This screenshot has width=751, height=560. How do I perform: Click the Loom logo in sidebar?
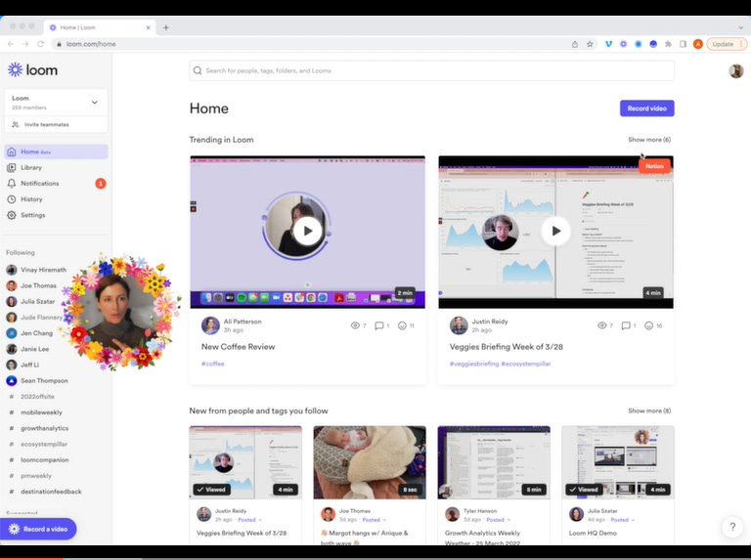point(32,70)
